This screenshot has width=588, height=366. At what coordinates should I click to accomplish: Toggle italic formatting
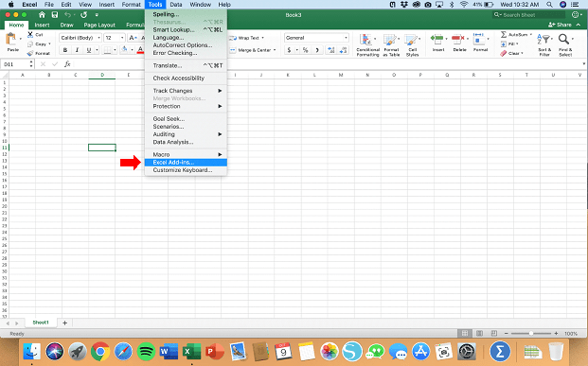click(x=77, y=50)
